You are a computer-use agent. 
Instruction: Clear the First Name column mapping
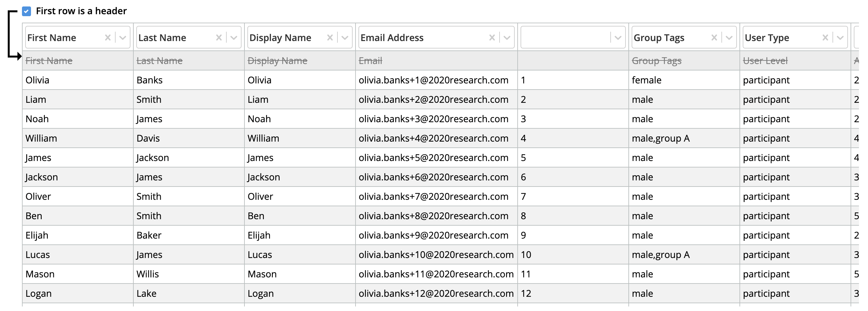point(108,38)
